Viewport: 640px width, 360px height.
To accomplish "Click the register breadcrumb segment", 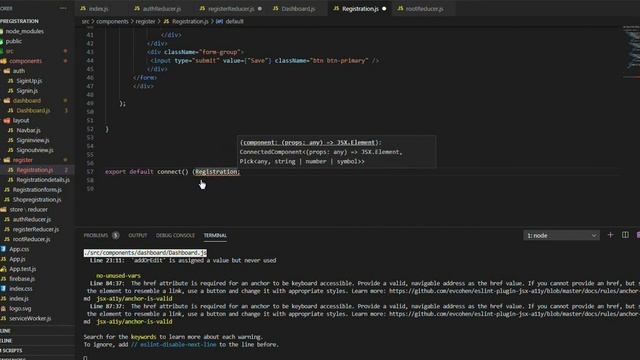I will [x=145, y=22].
